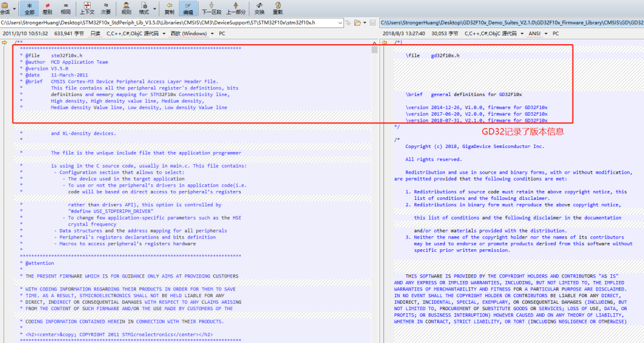Show only matching lines with 相同
The image size is (644, 343).
[x=66, y=8]
